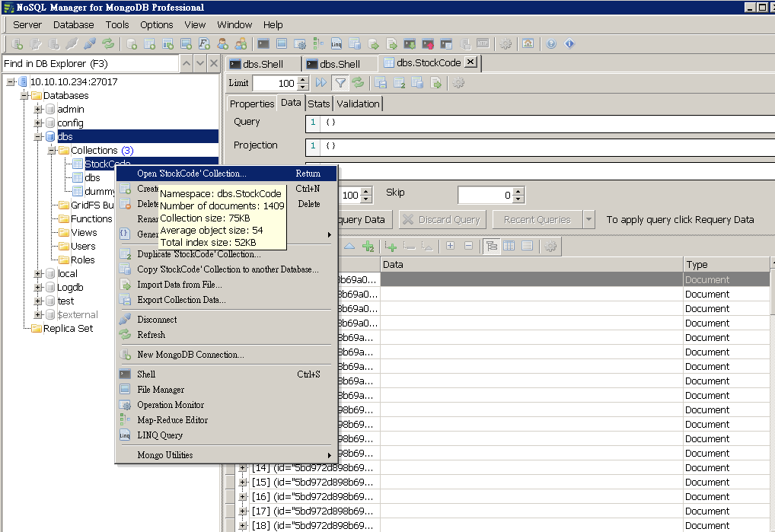Click the Mongo restore (red arrow) toolbar icon

click(x=428, y=44)
